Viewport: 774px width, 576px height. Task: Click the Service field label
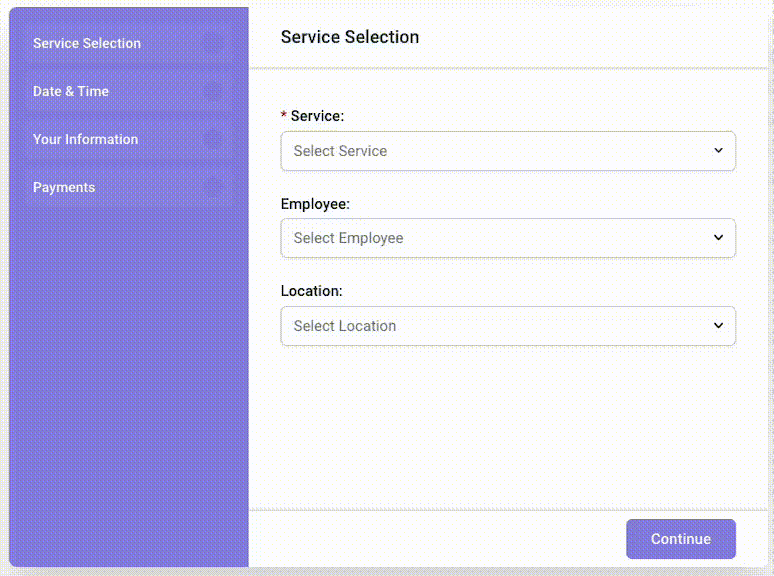click(317, 116)
